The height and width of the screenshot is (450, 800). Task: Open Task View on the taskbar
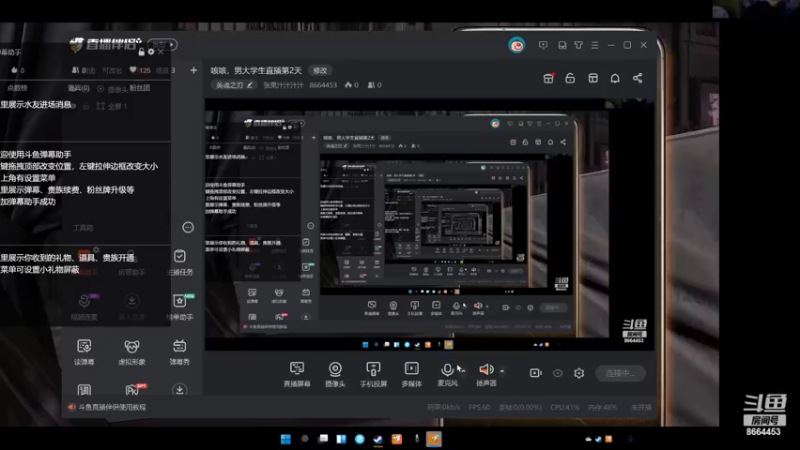323,439
